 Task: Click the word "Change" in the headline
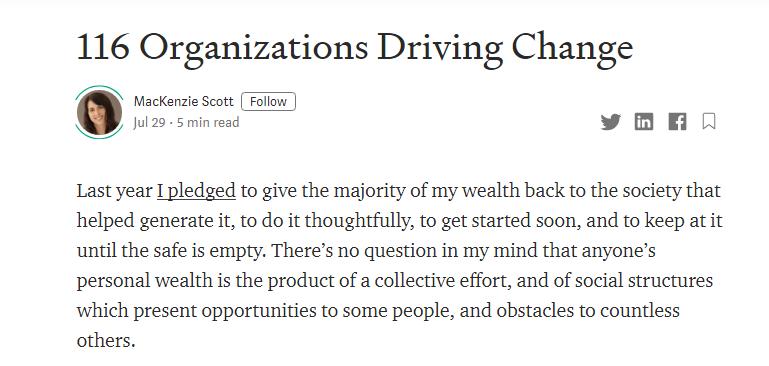click(572, 48)
